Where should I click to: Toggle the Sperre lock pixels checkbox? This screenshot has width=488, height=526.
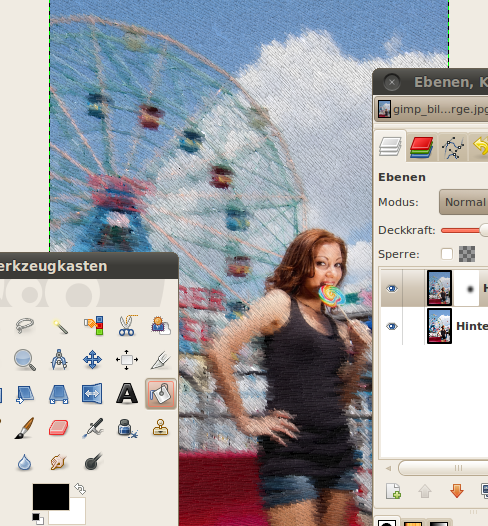(x=447, y=254)
